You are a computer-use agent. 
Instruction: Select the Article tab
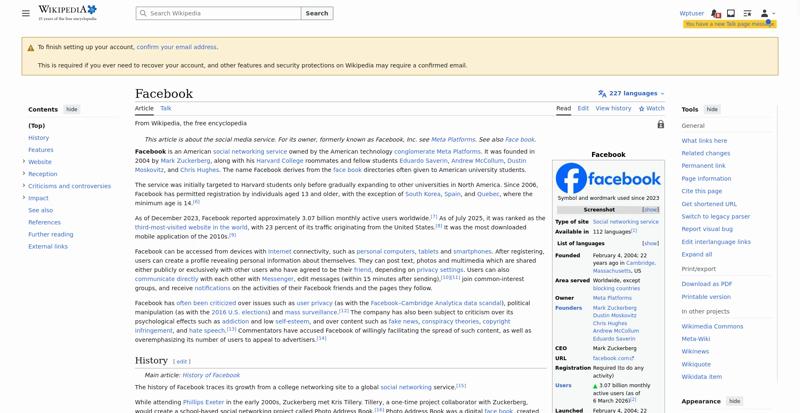(x=144, y=108)
